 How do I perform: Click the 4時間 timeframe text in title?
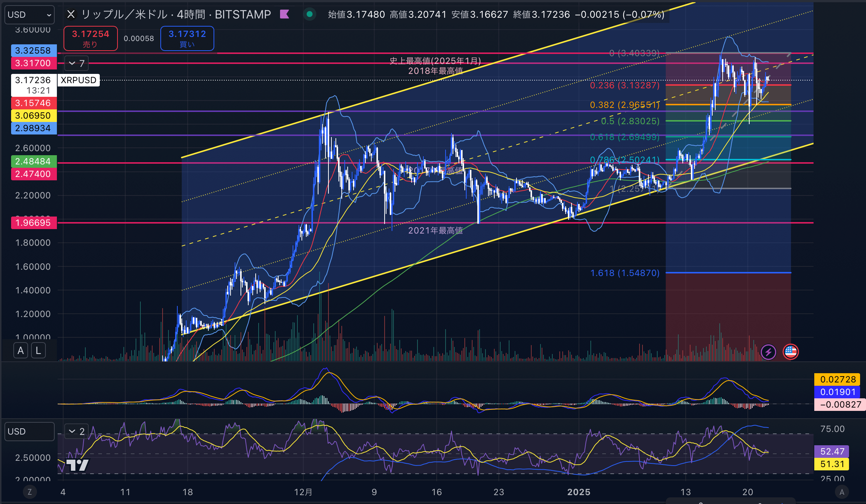coord(191,14)
